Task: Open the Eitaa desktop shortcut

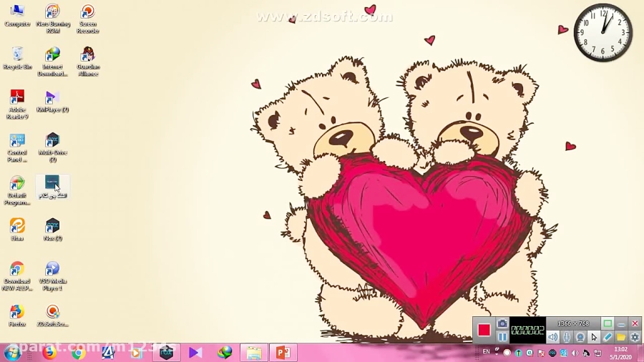Action: tap(17, 230)
